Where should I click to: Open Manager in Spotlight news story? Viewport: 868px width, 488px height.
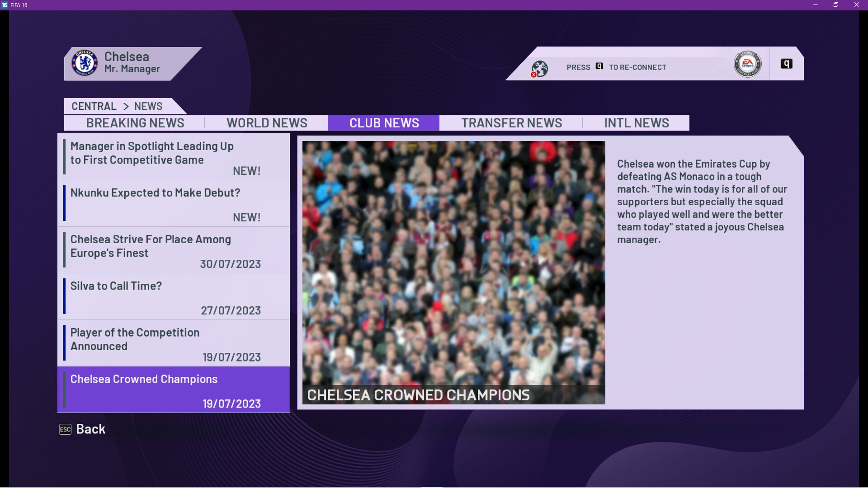coord(174,157)
